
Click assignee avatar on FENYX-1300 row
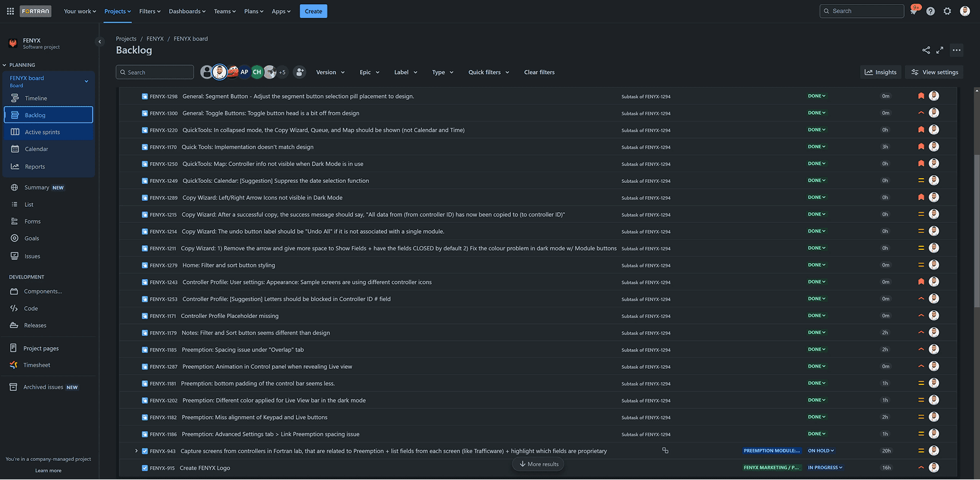(x=934, y=113)
